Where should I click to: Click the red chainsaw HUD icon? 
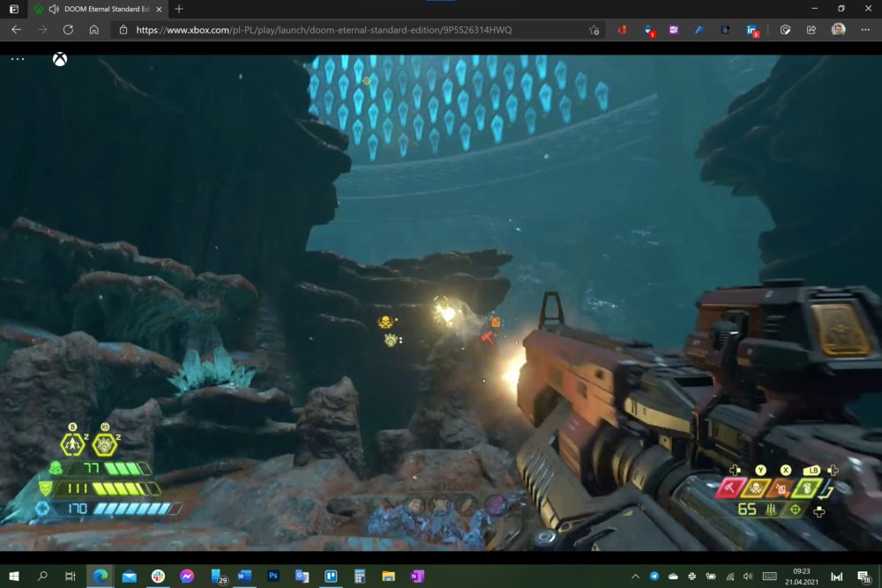pyautogui.click(x=729, y=488)
